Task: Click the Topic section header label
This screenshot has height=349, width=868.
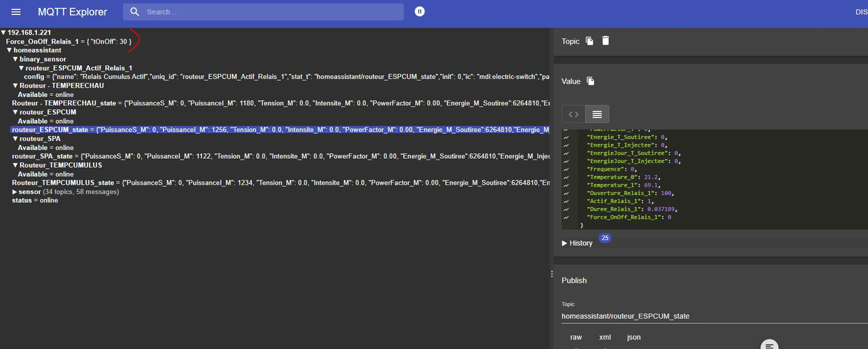Action: (x=570, y=41)
